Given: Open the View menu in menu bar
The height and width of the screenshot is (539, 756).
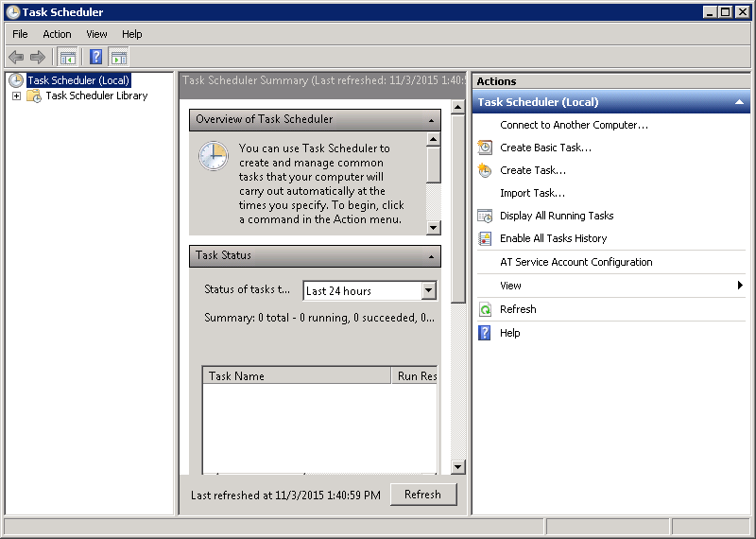Looking at the screenshot, I should (x=96, y=34).
